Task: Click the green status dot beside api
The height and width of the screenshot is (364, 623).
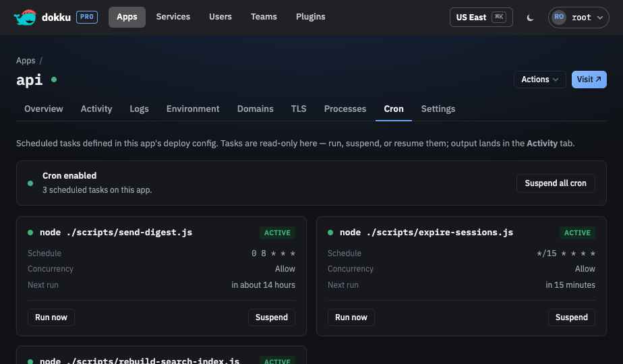Action: tap(54, 80)
